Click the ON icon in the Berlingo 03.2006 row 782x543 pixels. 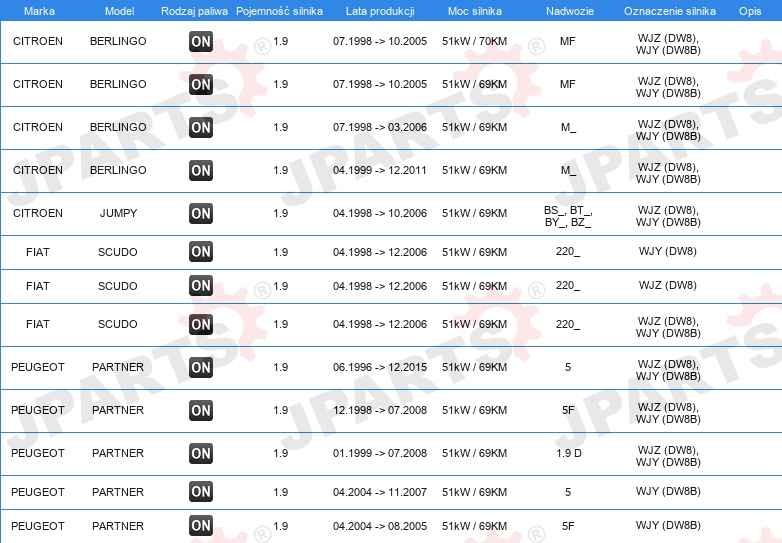pyautogui.click(x=201, y=127)
